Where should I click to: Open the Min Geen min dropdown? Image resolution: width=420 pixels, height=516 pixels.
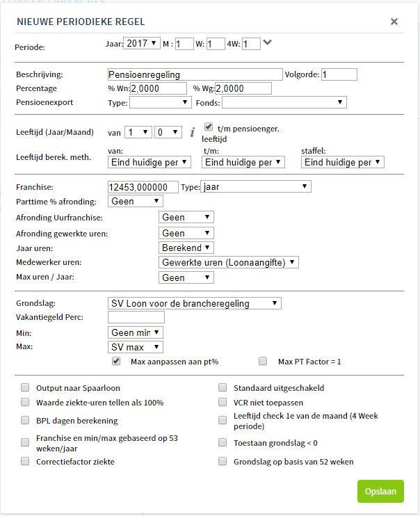coord(136,332)
